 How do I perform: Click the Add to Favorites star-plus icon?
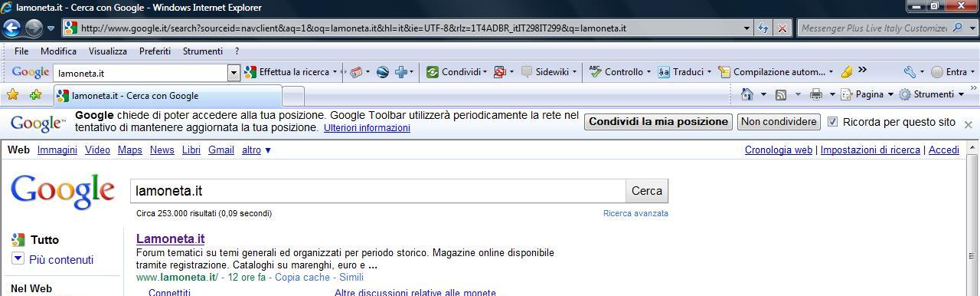[x=35, y=95]
